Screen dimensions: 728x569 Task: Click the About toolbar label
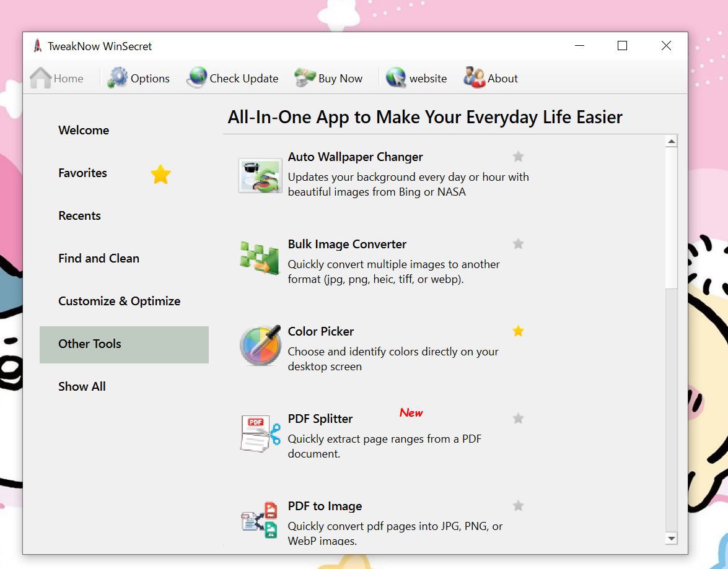coord(502,79)
